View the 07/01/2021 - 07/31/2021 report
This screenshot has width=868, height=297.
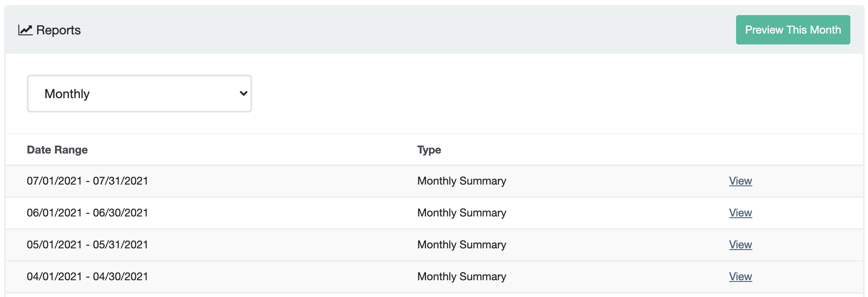[x=740, y=181]
